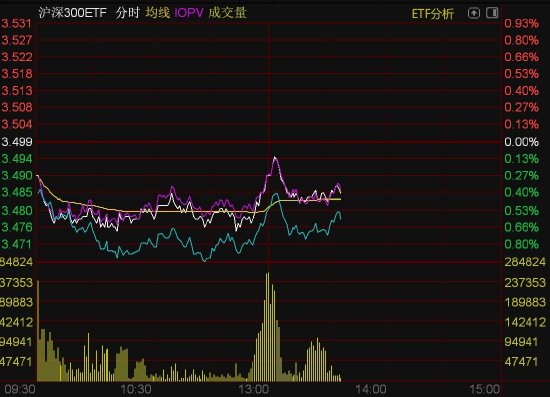The image size is (550, 397).
Task: Click the 均线 legend label
Action: [158, 13]
